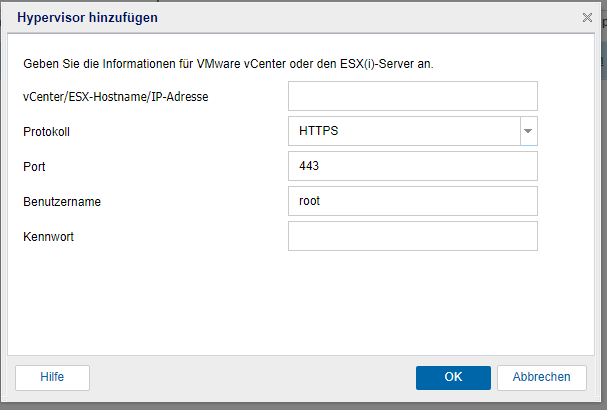
Task: Open the Hilfe help button
Action: pyautogui.click(x=52, y=377)
